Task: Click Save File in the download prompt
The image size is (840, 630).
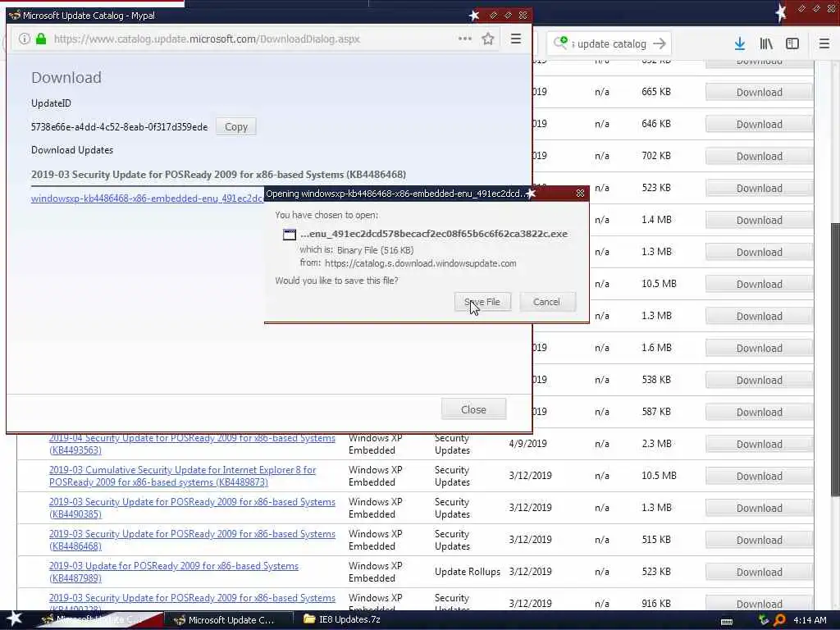Action: 482,302
